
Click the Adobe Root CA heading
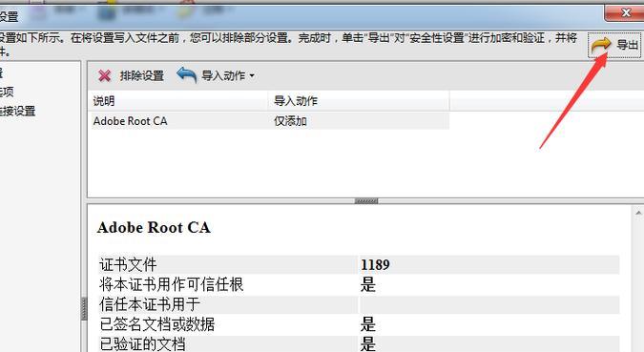click(154, 228)
